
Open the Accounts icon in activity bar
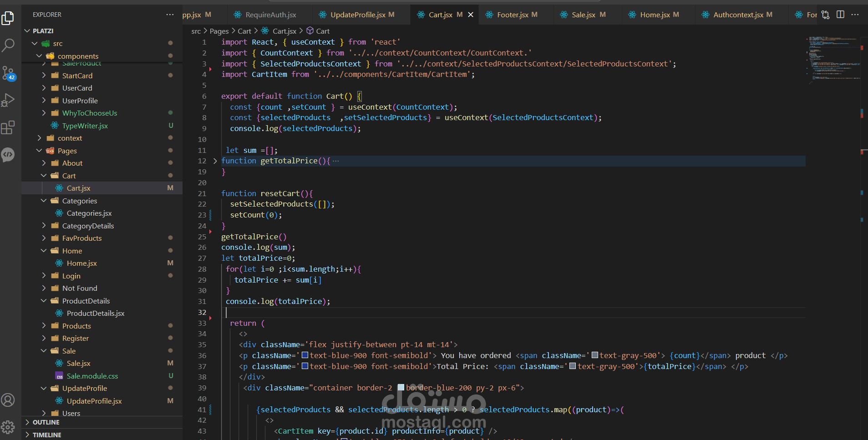8,400
